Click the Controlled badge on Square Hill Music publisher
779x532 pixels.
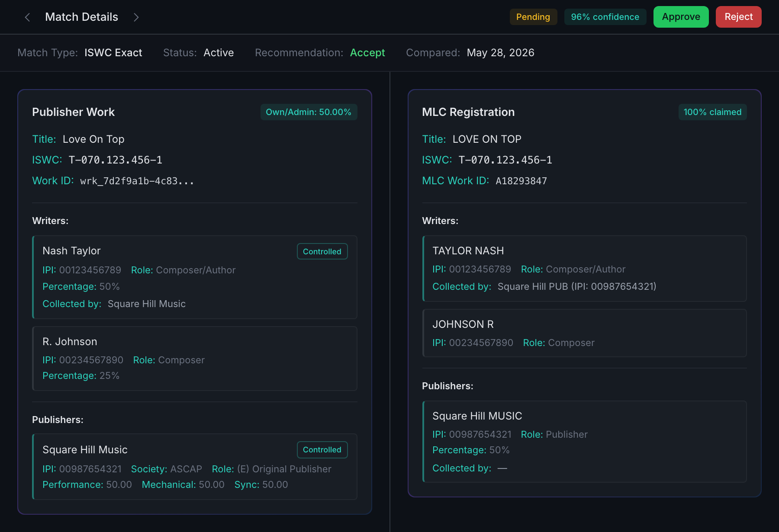tap(322, 449)
